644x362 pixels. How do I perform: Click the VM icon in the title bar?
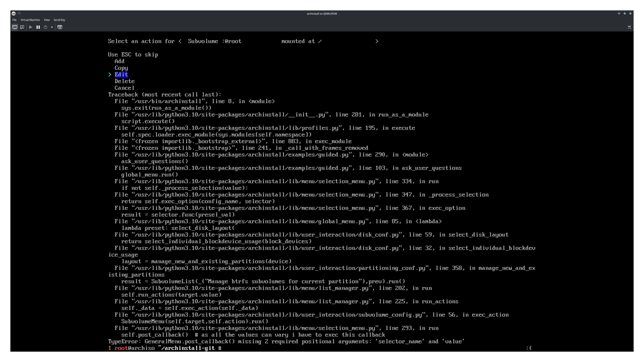click(14, 13)
